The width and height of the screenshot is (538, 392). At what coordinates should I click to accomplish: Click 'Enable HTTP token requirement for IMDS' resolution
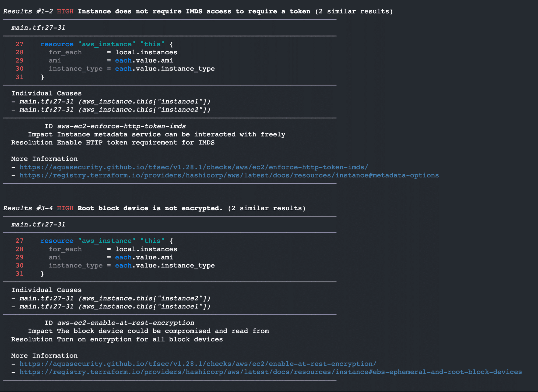pos(136,142)
